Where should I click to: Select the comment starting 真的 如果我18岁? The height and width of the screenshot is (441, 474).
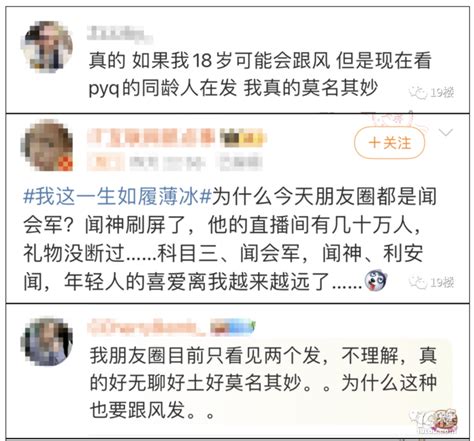[260, 74]
